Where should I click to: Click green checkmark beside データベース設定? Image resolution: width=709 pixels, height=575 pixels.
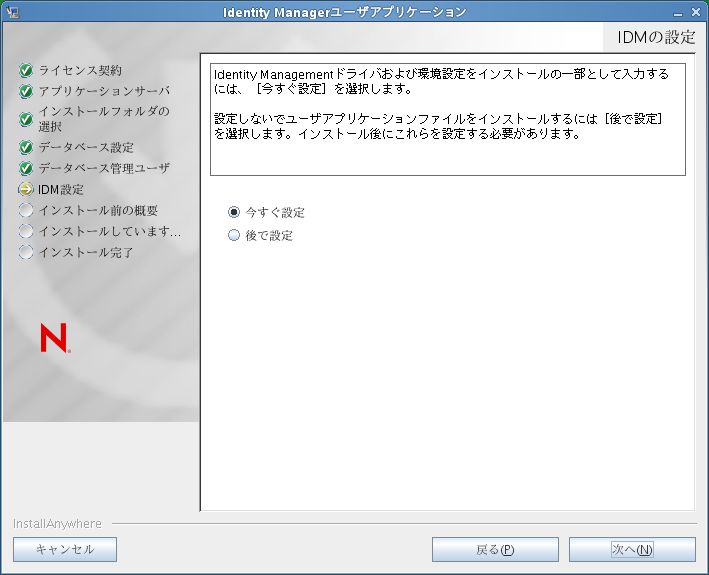(26, 147)
